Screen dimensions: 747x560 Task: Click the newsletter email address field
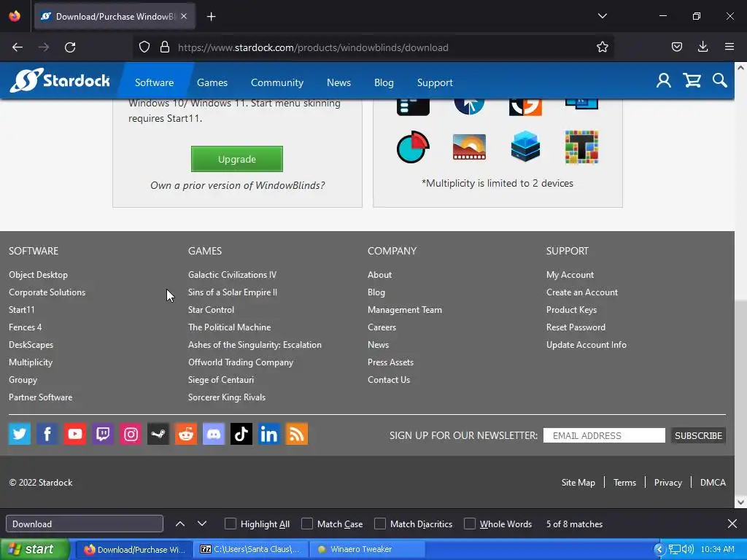[604, 435]
